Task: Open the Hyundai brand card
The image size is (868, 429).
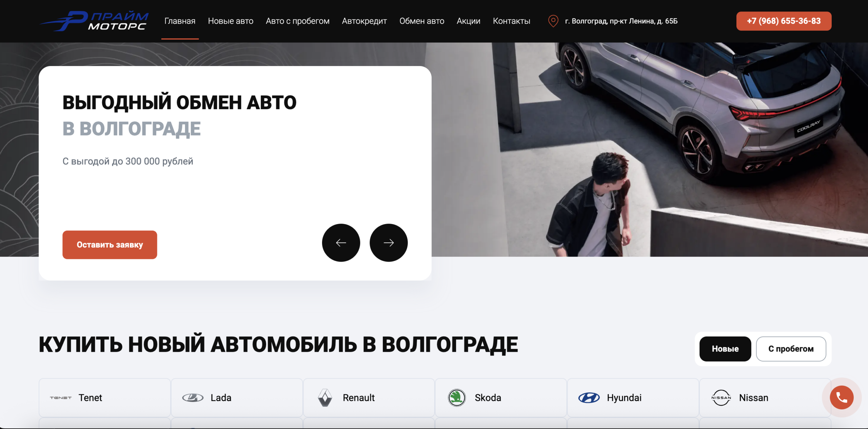Action: point(633,398)
